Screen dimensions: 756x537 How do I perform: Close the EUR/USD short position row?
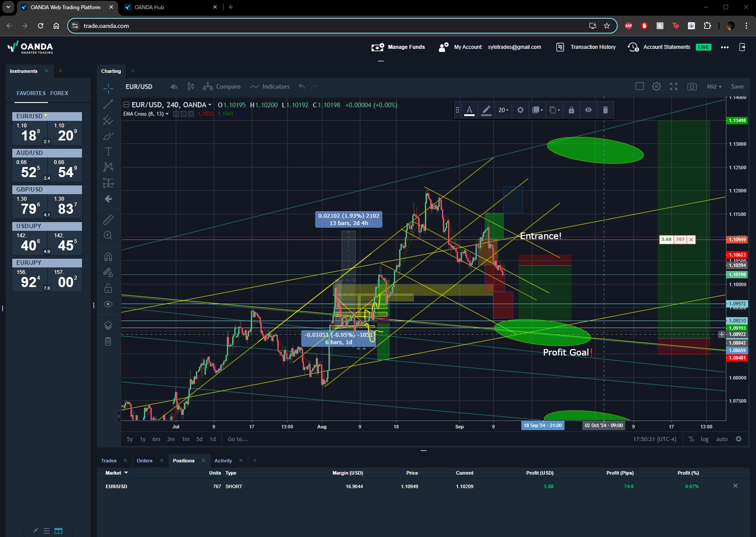pyautogui.click(x=735, y=486)
